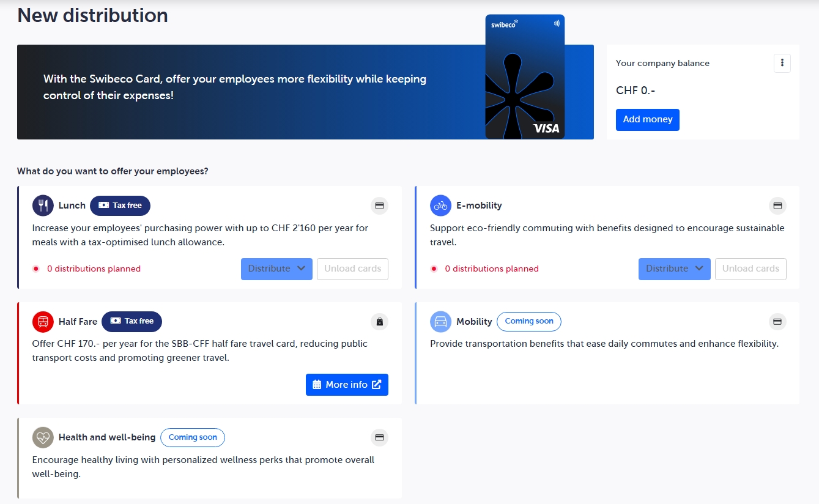Image resolution: width=819 pixels, height=504 pixels.
Task: Click the Lunch fork and knife icon
Action: tap(43, 206)
